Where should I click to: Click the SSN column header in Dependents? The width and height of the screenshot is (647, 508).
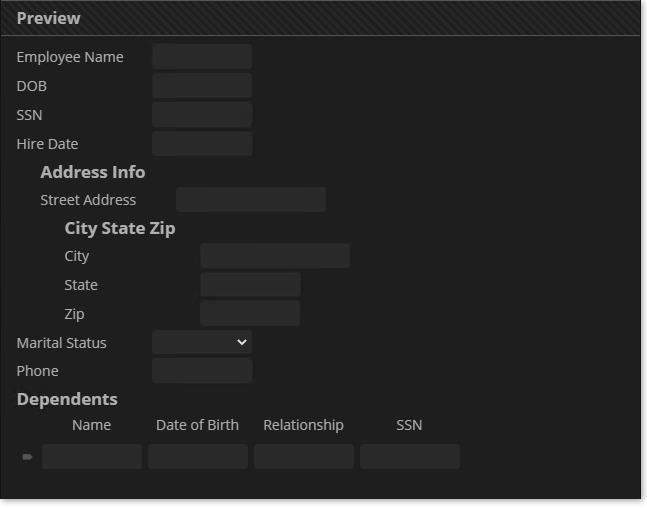tap(409, 425)
